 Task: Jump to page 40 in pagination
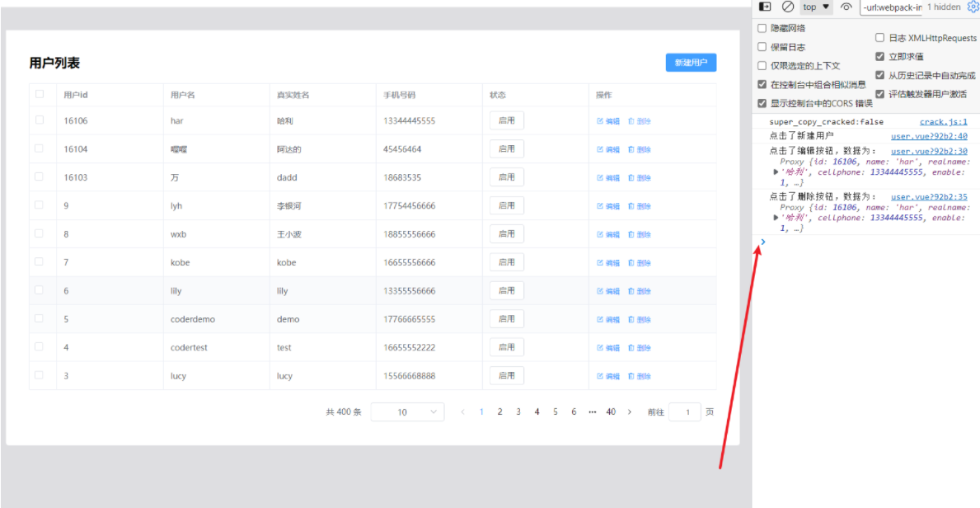point(611,412)
